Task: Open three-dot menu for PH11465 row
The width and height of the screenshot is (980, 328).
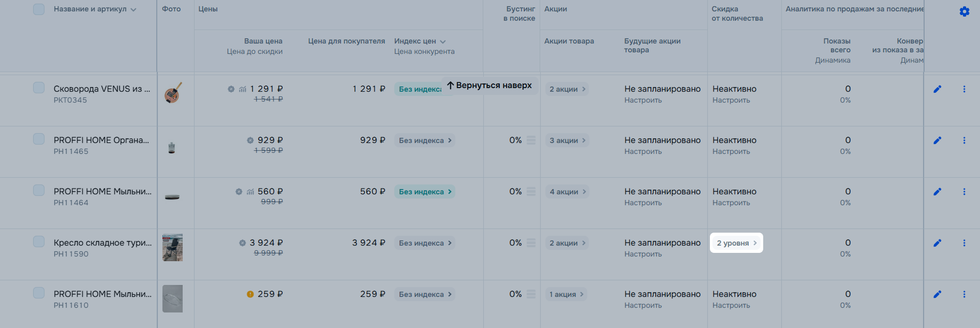Action: (964, 140)
